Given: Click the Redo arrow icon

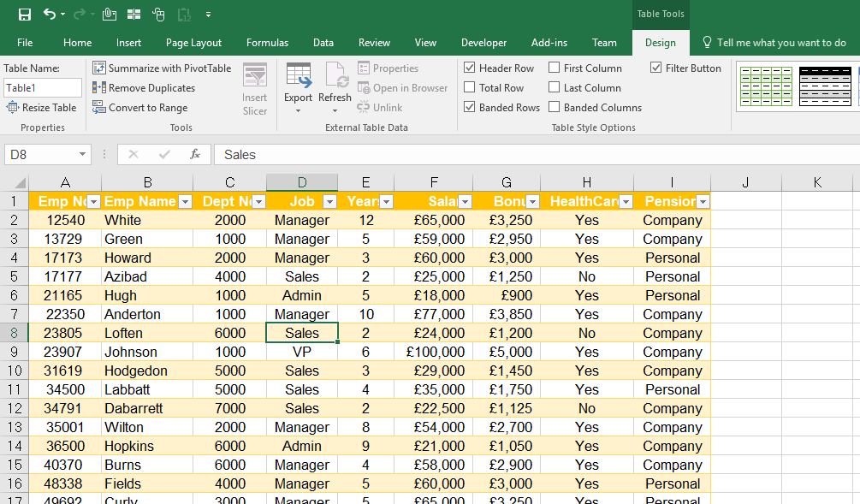Looking at the screenshot, I should pos(80,15).
